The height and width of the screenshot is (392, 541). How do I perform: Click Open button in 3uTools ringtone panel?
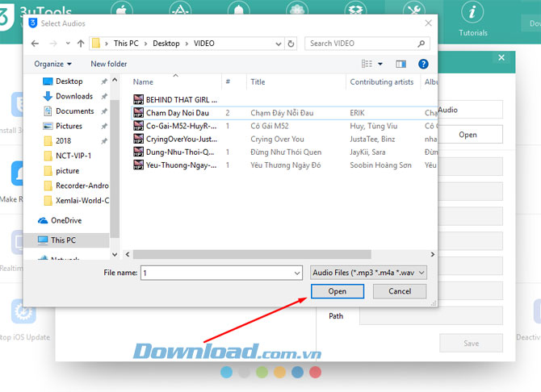pos(468,135)
